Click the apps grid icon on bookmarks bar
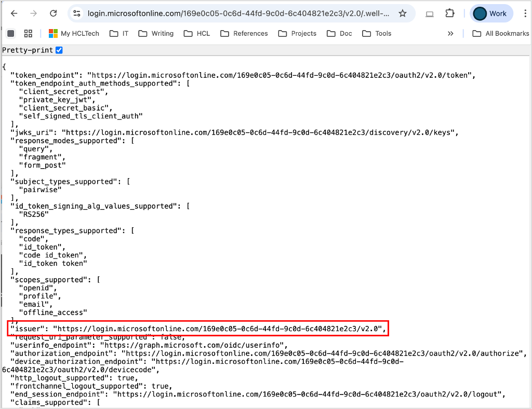Viewport: 532px width, 409px height. 28,33
